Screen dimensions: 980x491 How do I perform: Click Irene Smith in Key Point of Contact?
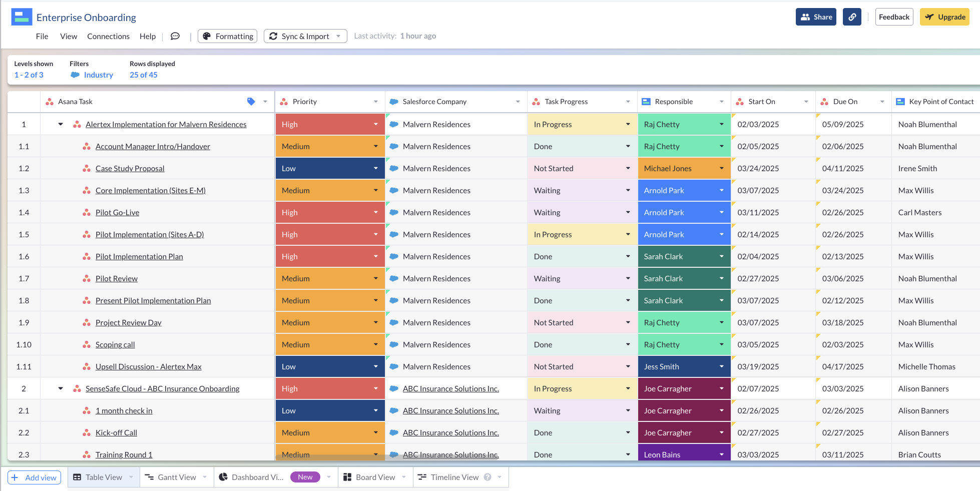point(917,169)
